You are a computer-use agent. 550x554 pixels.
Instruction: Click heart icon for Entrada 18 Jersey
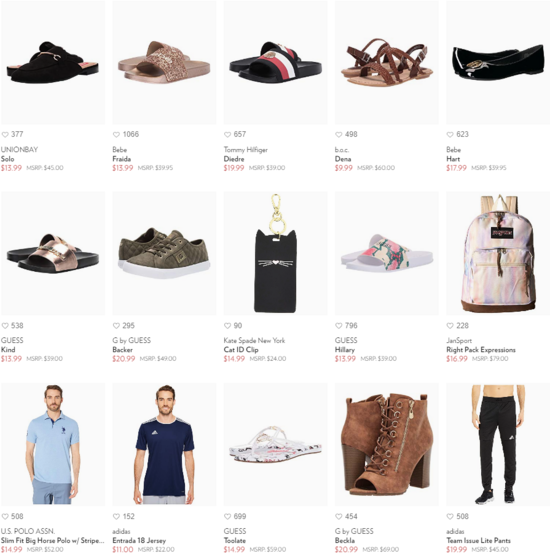pyautogui.click(x=116, y=517)
